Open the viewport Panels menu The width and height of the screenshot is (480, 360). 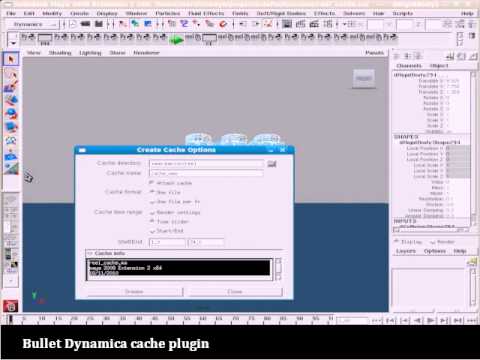coord(374,53)
